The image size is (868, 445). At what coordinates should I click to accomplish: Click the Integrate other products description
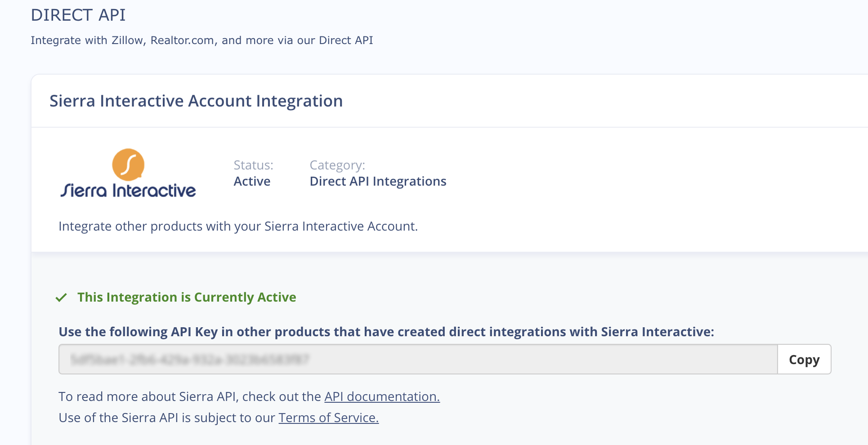(x=238, y=226)
